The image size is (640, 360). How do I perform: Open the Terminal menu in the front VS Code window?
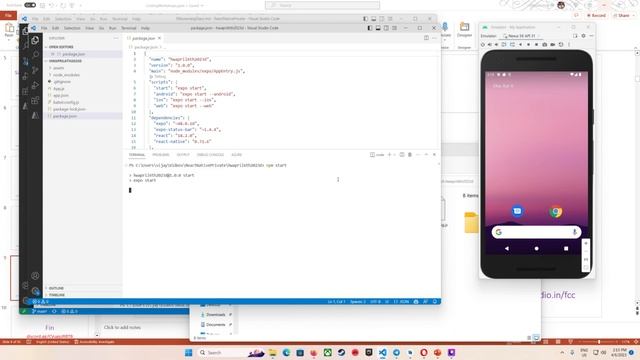(129, 28)
